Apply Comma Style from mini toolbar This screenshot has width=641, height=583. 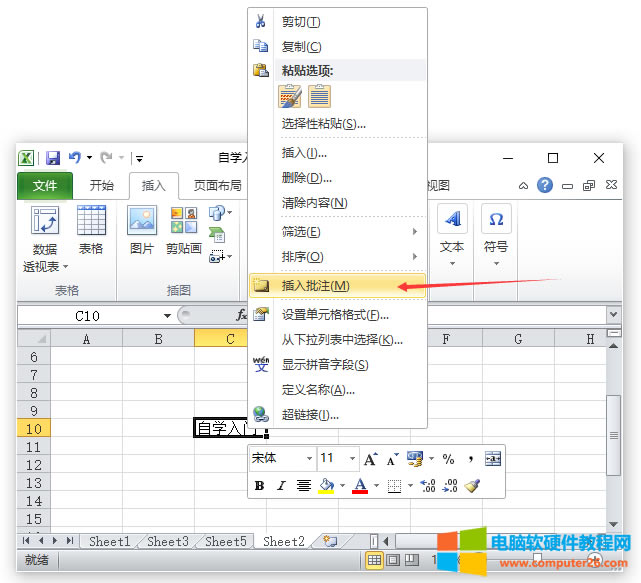coord(471,459)
